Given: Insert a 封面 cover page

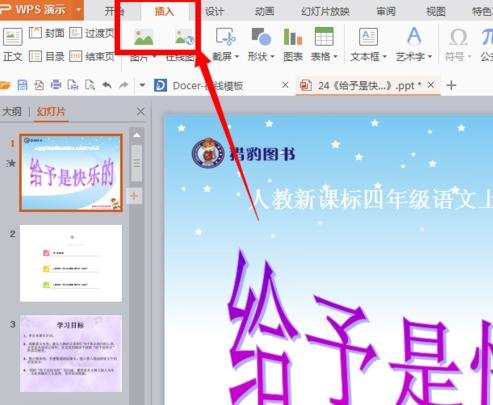Looking at the screenshot, I should point(47,33).
